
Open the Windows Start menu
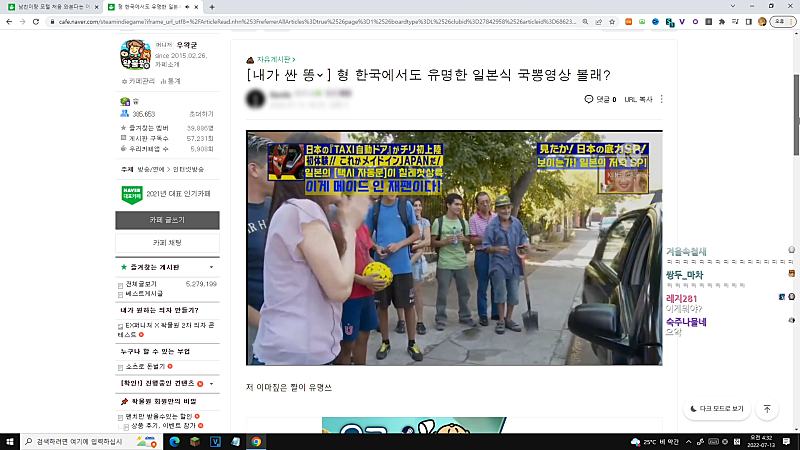click(10, 441)
